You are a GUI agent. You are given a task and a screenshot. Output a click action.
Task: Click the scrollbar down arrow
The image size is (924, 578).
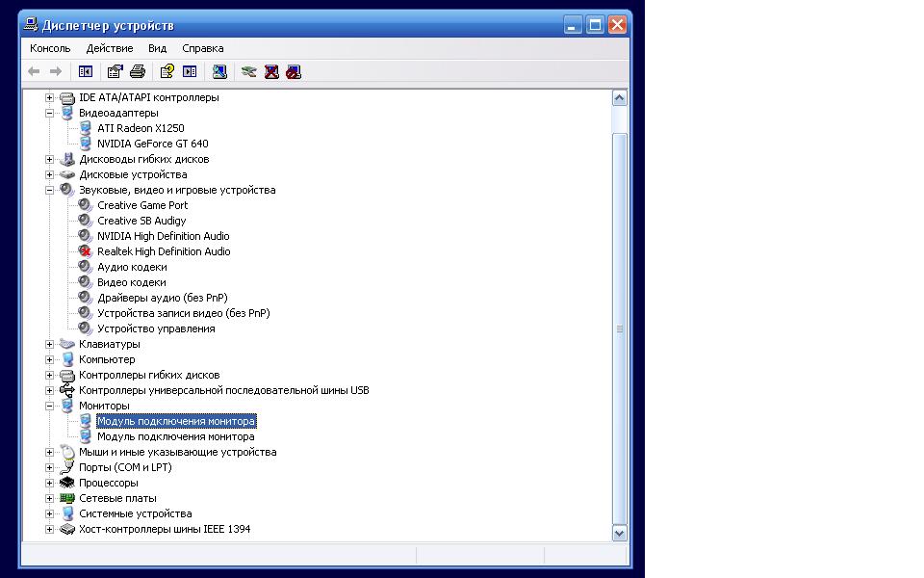pyautogui.click(x=619, y=533)
